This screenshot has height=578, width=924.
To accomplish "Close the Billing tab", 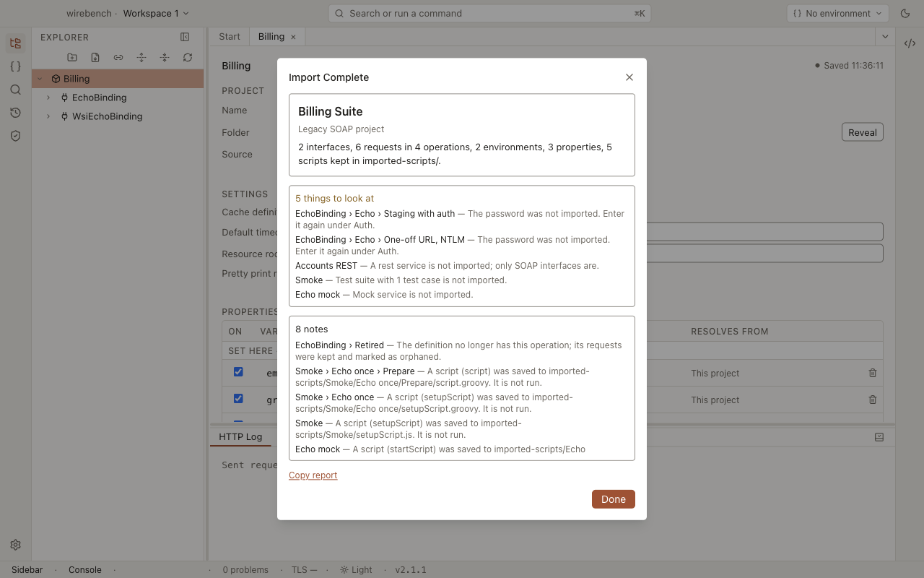I will click(x=293, y=37).
